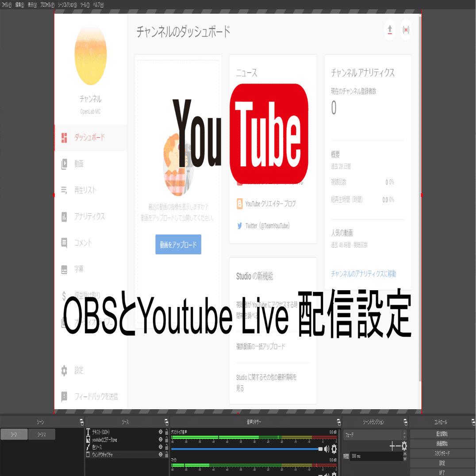Click the captured page's vertical scrollbar
The width and height of the screenshot is (476, 476).
pos(420,199)
